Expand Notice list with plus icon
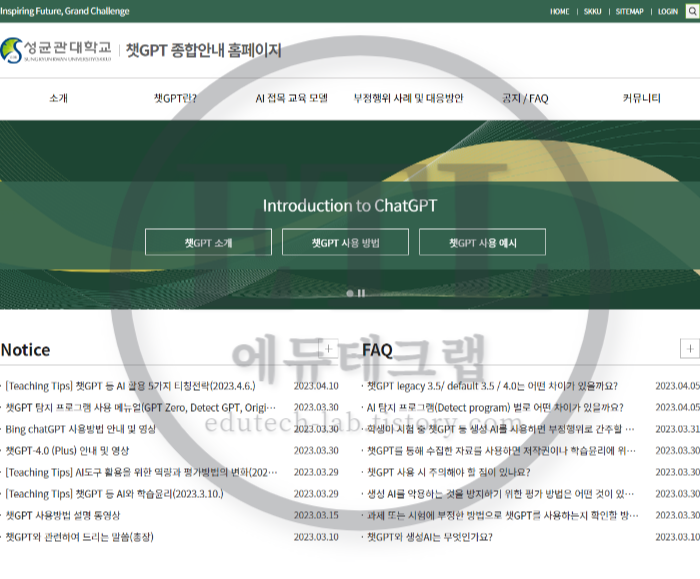The width and height of the screenshot is (700, 579). 328,349
